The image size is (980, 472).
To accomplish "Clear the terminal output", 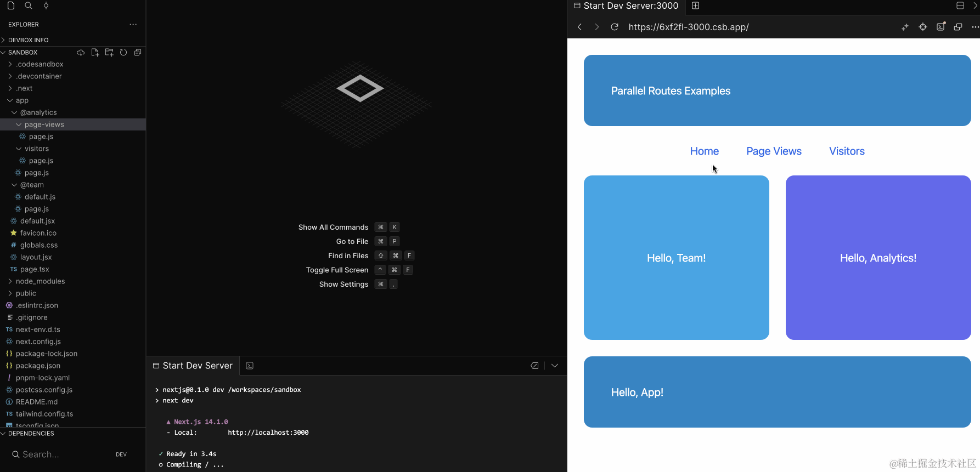I will tap(534, 366).
